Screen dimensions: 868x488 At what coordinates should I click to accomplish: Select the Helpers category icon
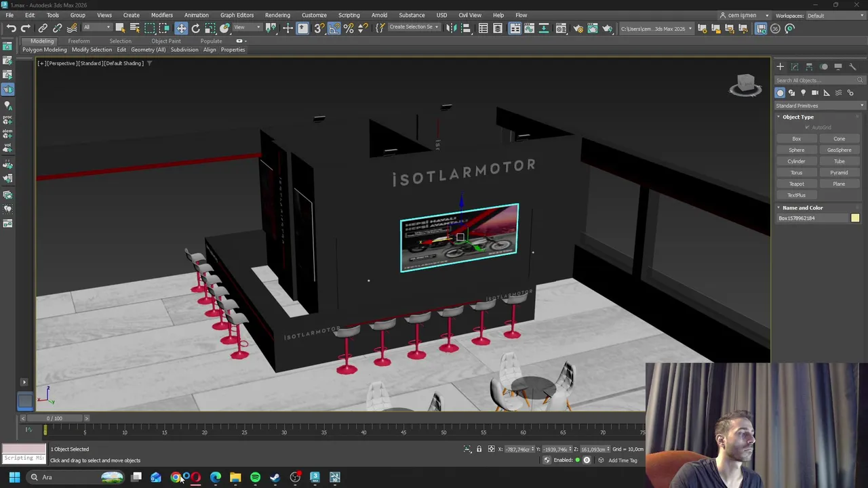coord(827,93)
